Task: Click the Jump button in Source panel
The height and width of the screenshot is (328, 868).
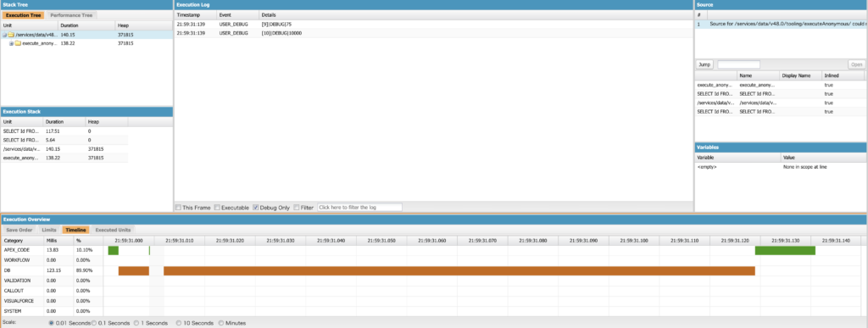Action: click(x=704, y=64)
